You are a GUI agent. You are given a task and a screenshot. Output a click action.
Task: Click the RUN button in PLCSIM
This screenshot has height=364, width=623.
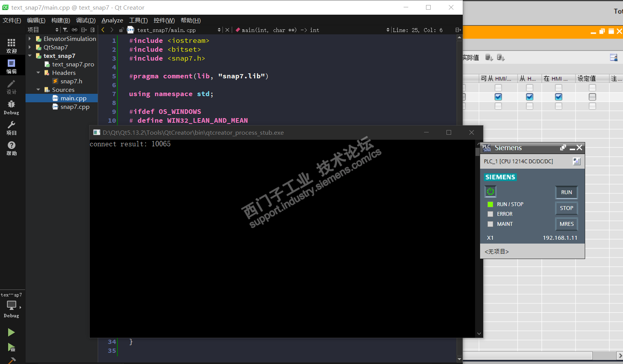click(567, 192)
